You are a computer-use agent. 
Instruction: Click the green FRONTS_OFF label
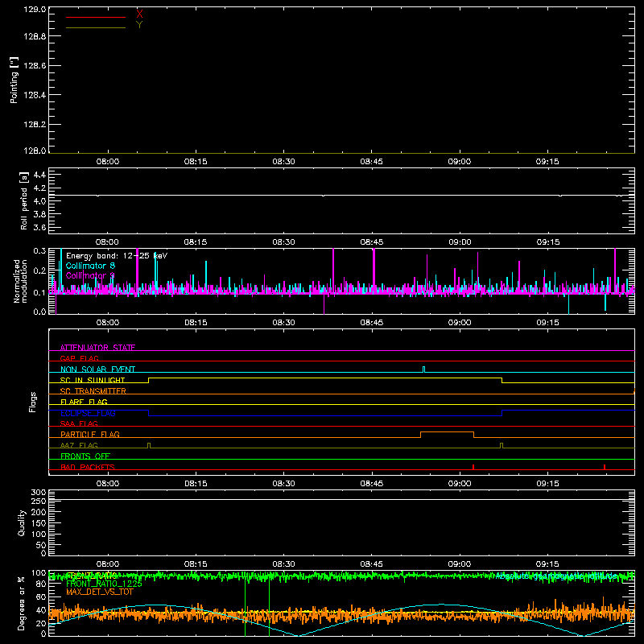click(x=85, y=456)
